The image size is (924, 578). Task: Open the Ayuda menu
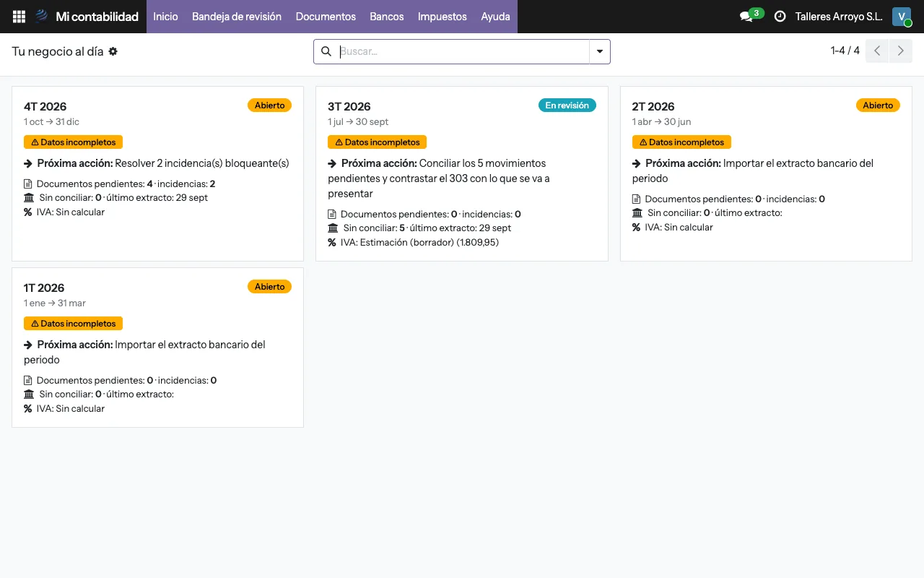click(496, 17)
